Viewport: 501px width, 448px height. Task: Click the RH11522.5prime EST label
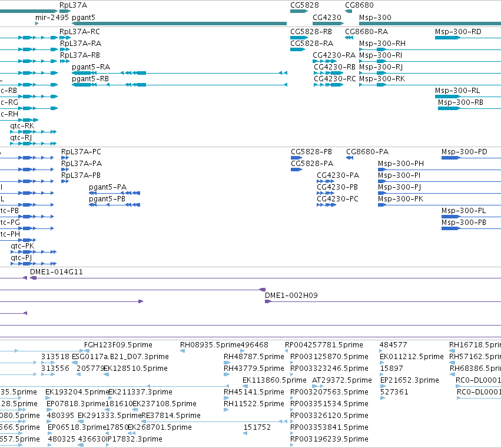[254, 404]
